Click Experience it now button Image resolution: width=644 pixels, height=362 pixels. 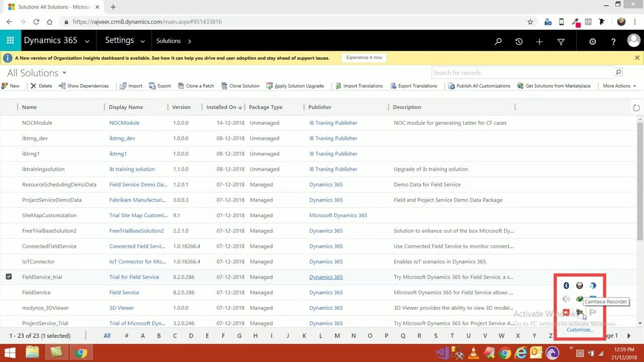pyautogui.click(x=364, y=58)
